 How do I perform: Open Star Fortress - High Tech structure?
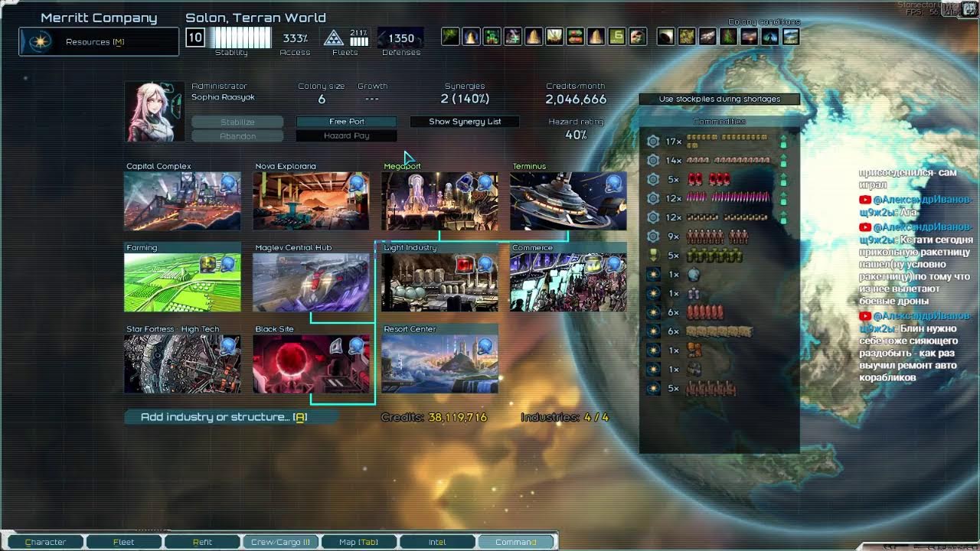[182, 364]
